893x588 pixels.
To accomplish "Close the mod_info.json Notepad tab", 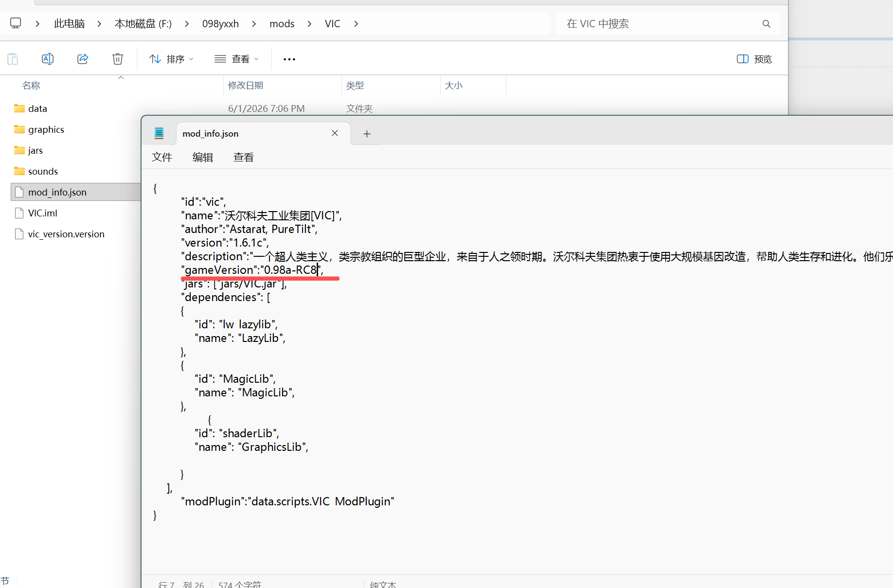I will tap(335, 133).
